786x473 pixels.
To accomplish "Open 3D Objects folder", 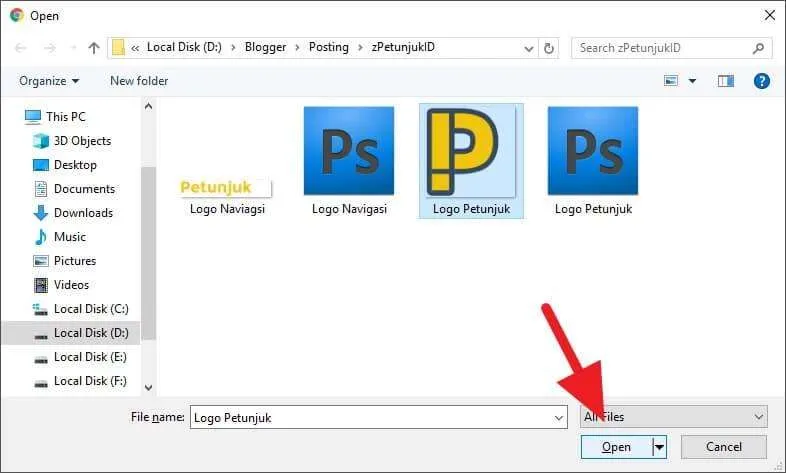I will [x=72, y=141].
